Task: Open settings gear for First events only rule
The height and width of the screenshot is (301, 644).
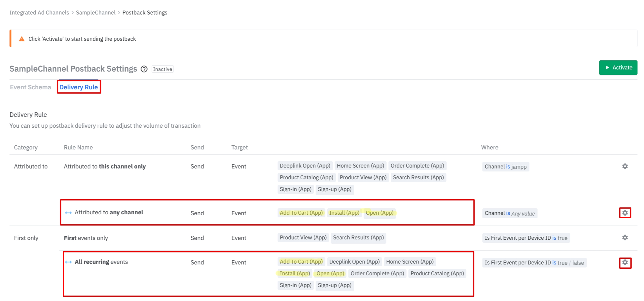Action: (625, 238)
